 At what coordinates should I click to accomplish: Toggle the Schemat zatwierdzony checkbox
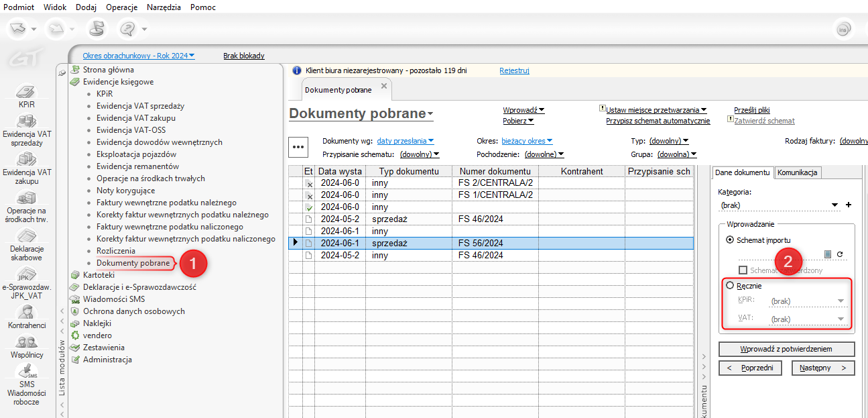[x=743, y=270]
